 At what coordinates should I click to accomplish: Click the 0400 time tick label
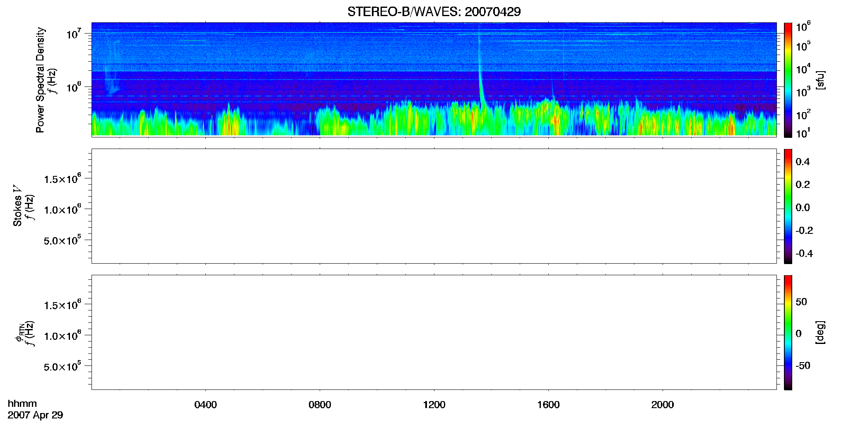tap(205, 404)
